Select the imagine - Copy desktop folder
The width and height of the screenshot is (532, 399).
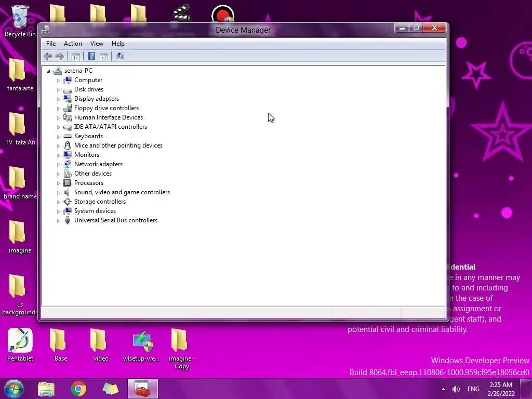[x=181, y=349]
